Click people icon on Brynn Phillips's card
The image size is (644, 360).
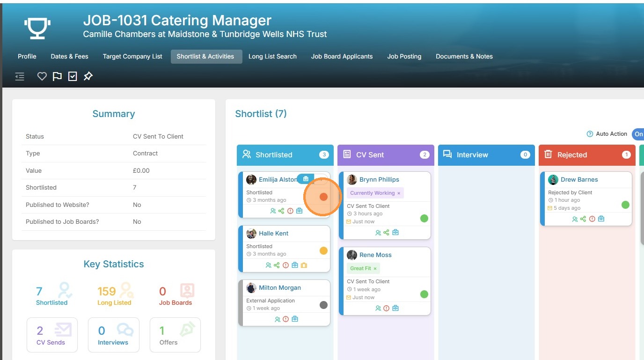[378, 233]
